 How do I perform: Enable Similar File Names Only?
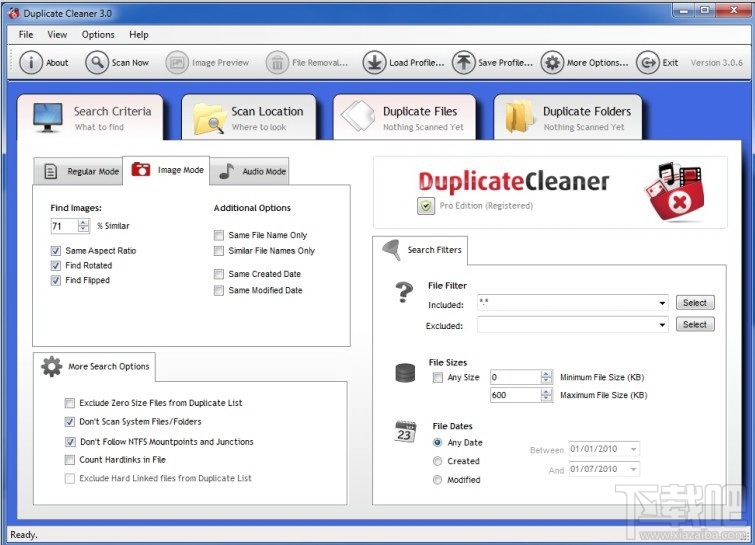[219, 251]
